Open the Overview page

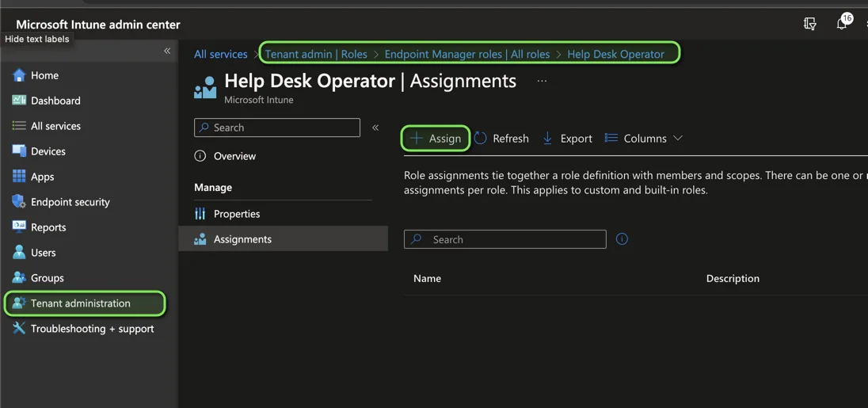click(x=234, y=156)
